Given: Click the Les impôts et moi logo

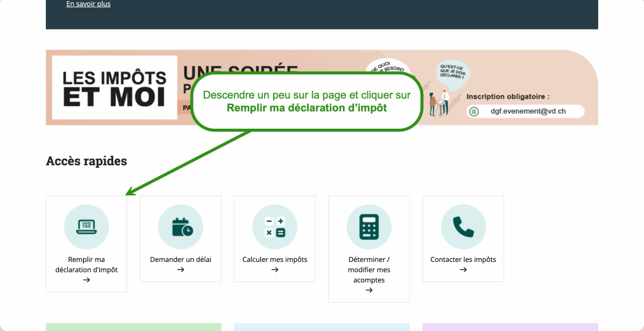Looking at the screenshot, I should click(114, 88).
